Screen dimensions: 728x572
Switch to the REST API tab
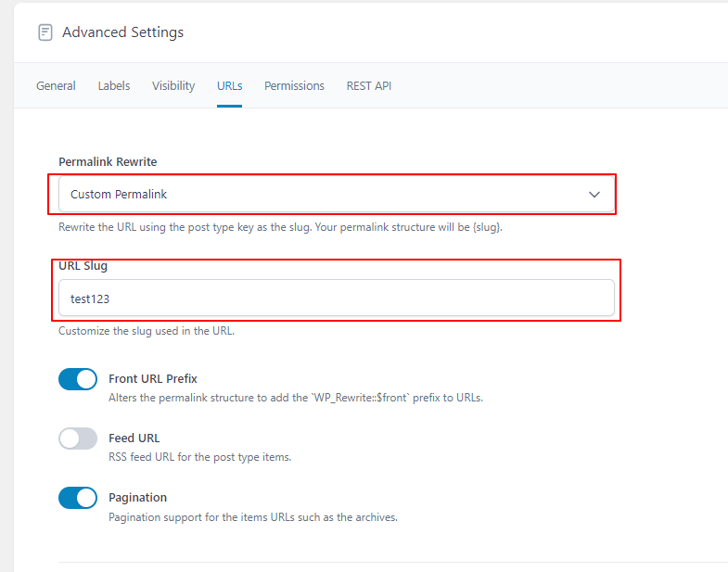pos(369,86)
